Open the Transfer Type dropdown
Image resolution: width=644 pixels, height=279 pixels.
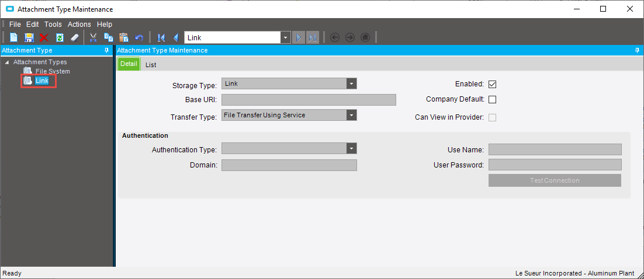click(352, 116)
